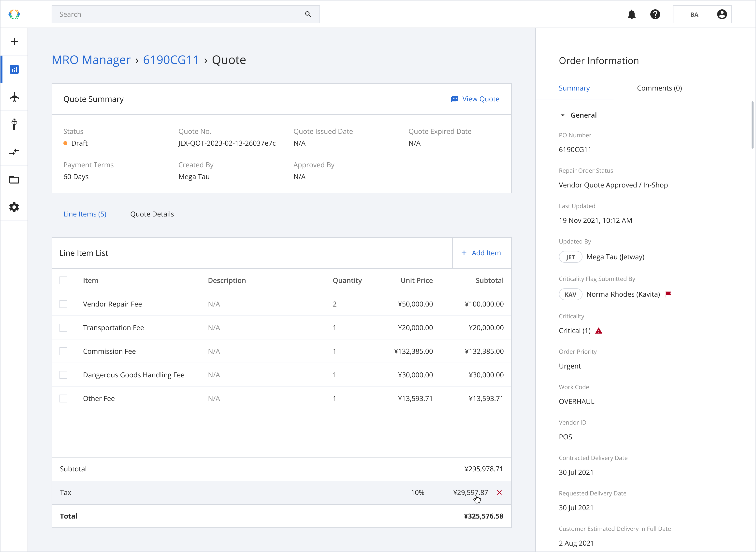Open the dashboard chart icon in sidebar
Viewport: 756px width, 552px height.
[14, 70]
